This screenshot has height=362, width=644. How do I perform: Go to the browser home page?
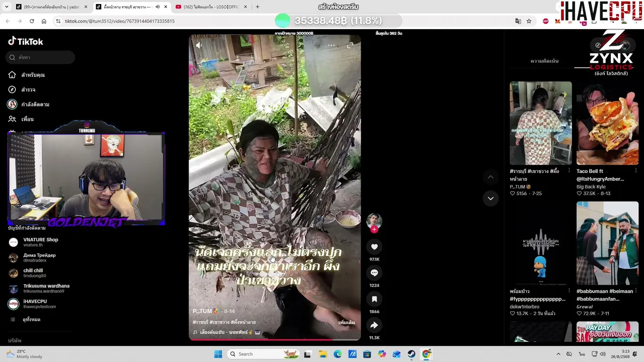[44, 21]
